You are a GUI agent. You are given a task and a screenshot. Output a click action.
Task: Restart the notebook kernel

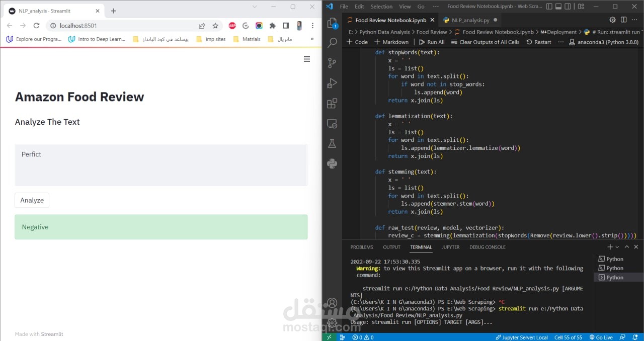point(538,42)
